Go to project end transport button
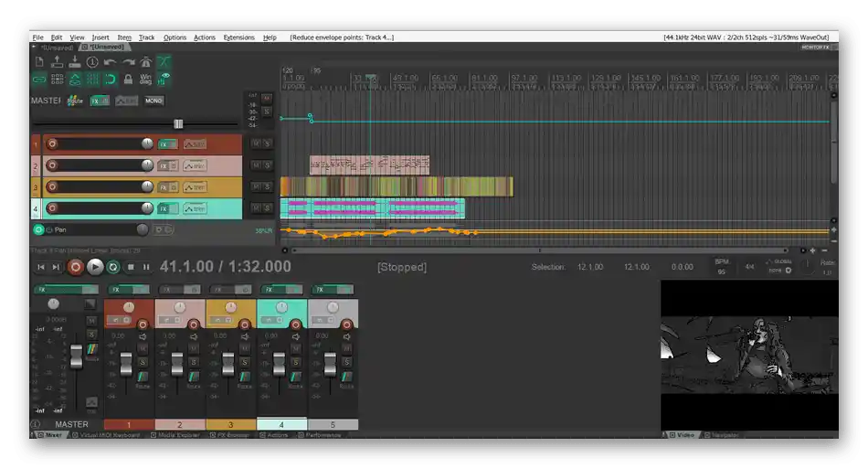The width and height of the screenshot is (868, 468). click(x=56, y=267)
